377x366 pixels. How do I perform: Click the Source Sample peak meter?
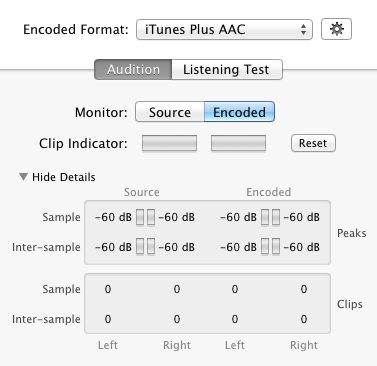pos(145,217)
